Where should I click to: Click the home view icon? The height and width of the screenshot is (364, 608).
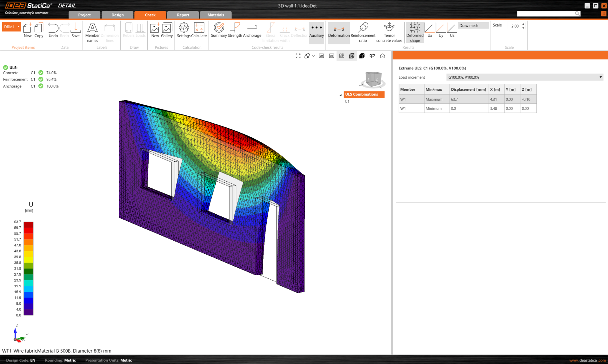382,56
